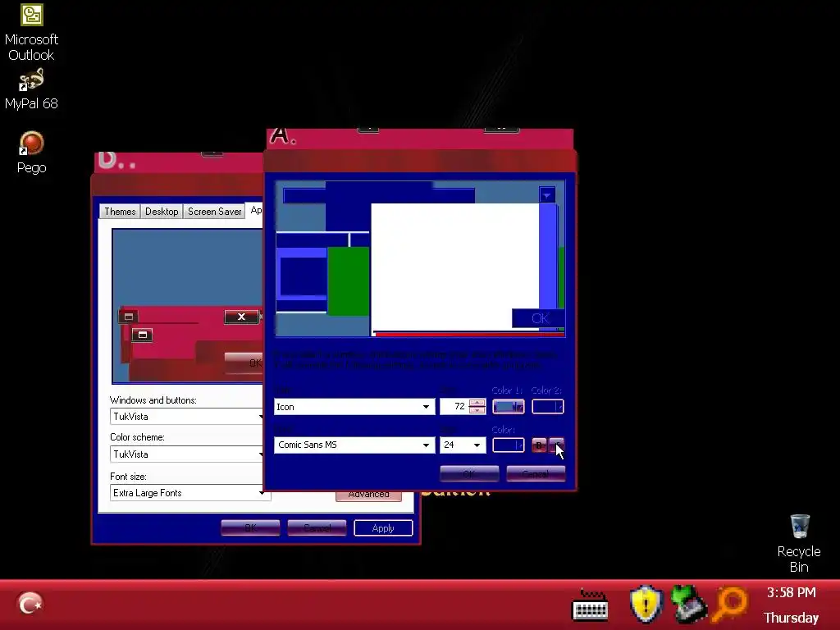Open the font size dropdown showing 24
Viewport: 840px width, 630px height.
(463, 445)
